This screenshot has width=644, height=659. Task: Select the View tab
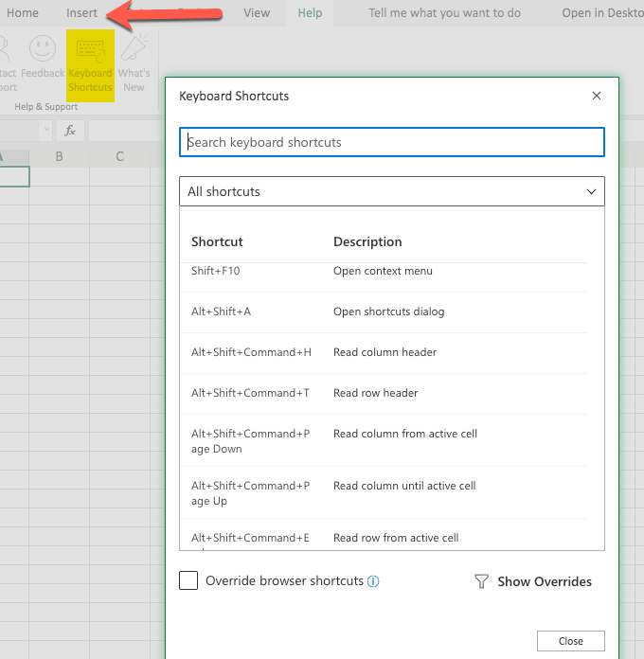[x=257, y=13]
